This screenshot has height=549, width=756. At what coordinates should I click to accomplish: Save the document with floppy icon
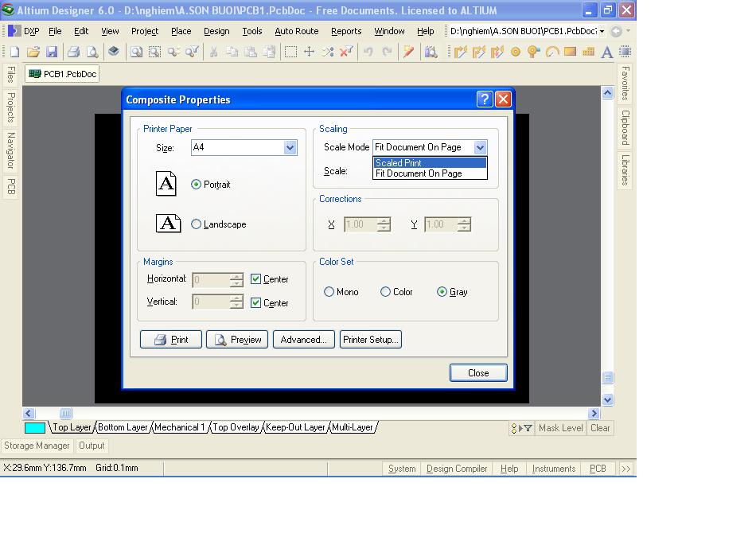pyautogui.click(x=52, y=52)
